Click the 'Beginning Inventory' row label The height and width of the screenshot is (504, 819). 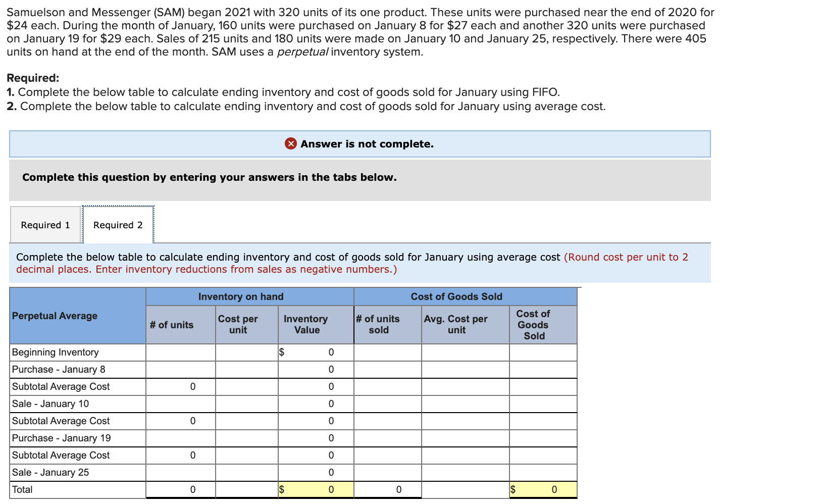(56, 352)
